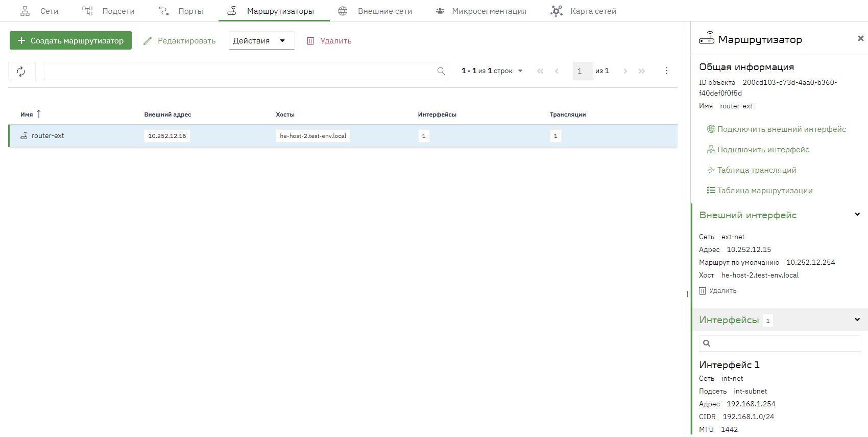This screenshot has width=868, height=437.
Task: Click the interfaces search field in side panel
Action: [x=780, y=343]
